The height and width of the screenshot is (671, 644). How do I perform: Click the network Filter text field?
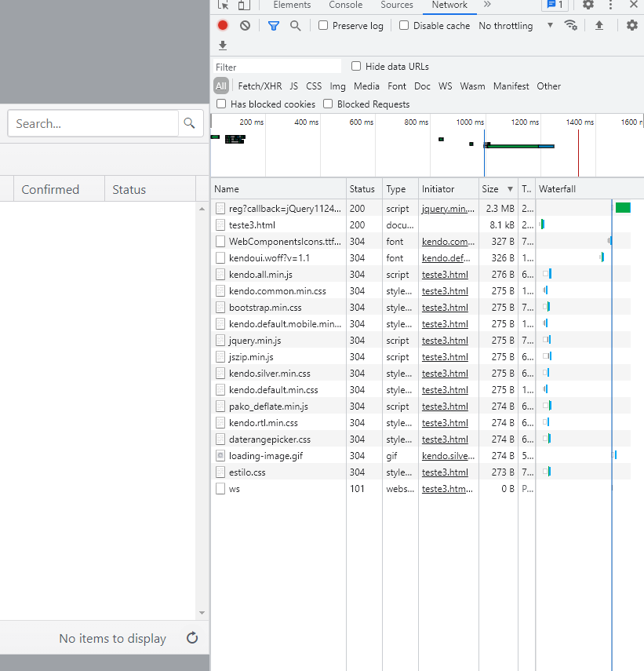(277, 67)
